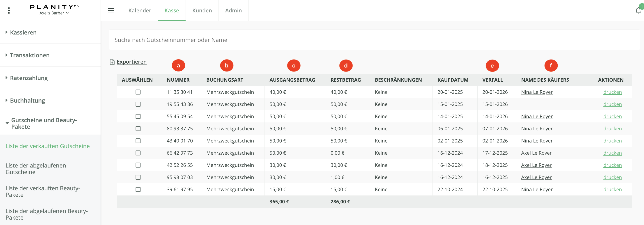
Task: Click red marker labeled a
Action: click(178, 66)
